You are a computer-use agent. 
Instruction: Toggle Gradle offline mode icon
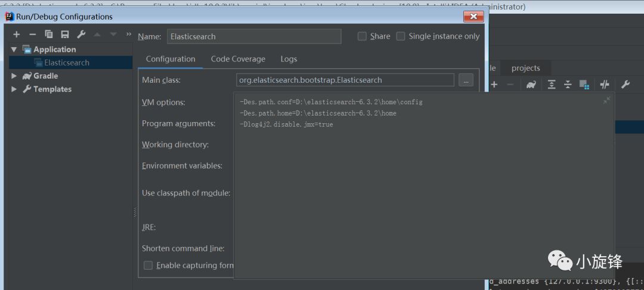pos(604,85)
